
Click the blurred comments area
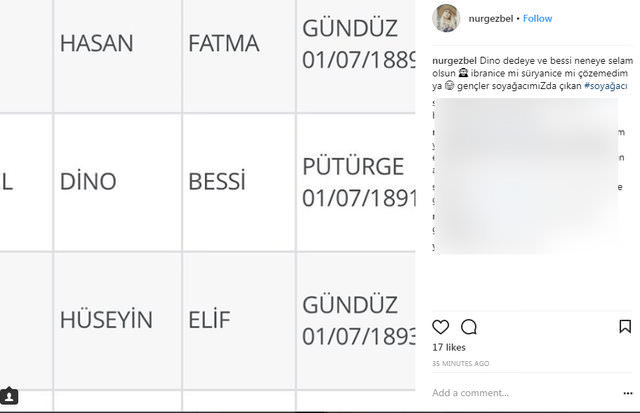[x=527, y=176]
